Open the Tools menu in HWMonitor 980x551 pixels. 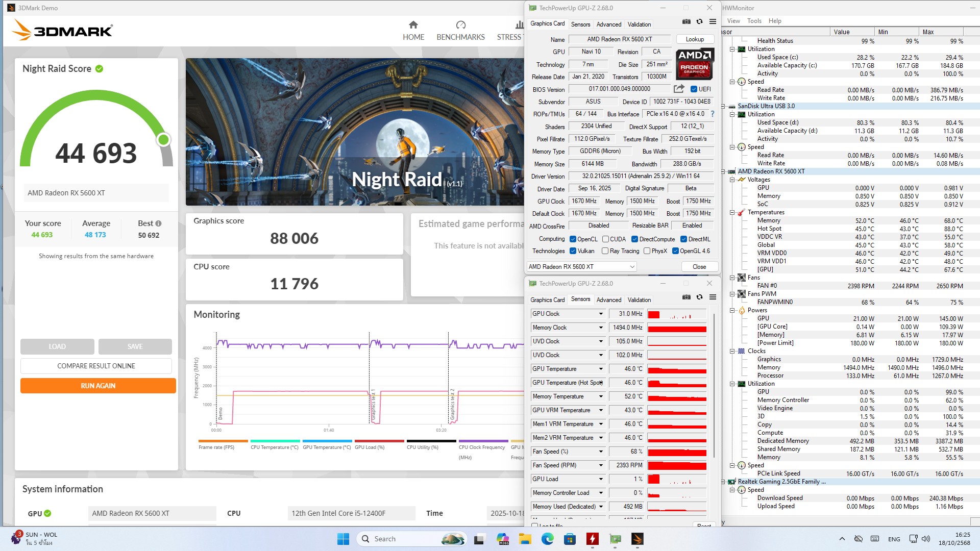pos(754,21)
